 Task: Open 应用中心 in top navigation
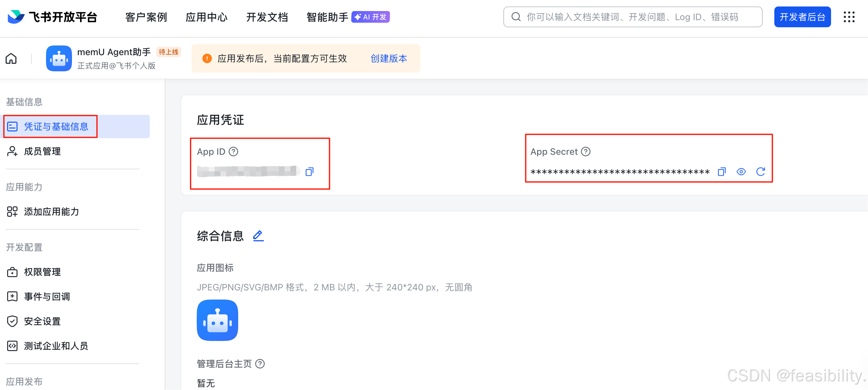tap(206, 17)
